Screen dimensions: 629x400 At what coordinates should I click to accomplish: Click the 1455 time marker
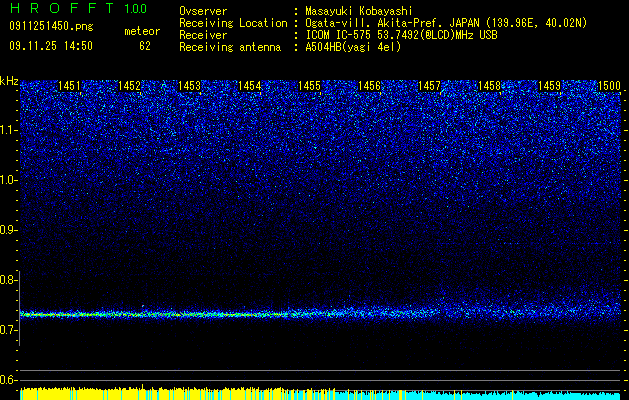310,86
